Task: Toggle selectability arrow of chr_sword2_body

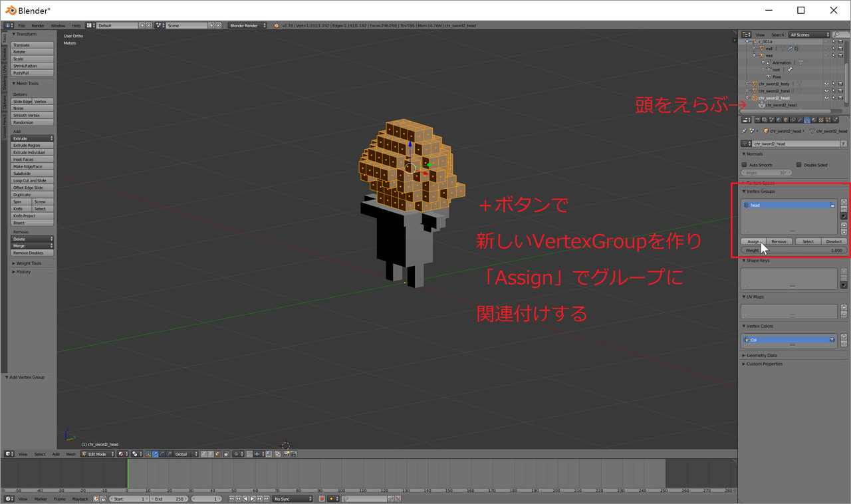Action: click(833, 84)
